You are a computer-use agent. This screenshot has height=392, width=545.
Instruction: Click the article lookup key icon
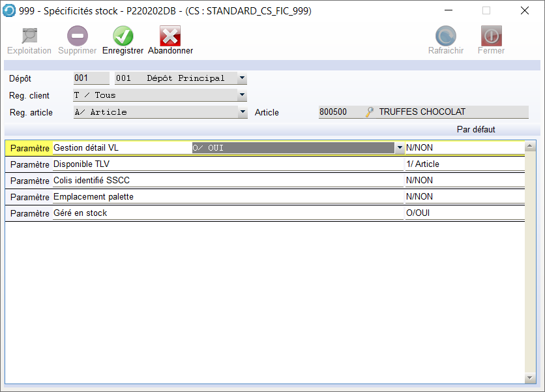point(370,112)
